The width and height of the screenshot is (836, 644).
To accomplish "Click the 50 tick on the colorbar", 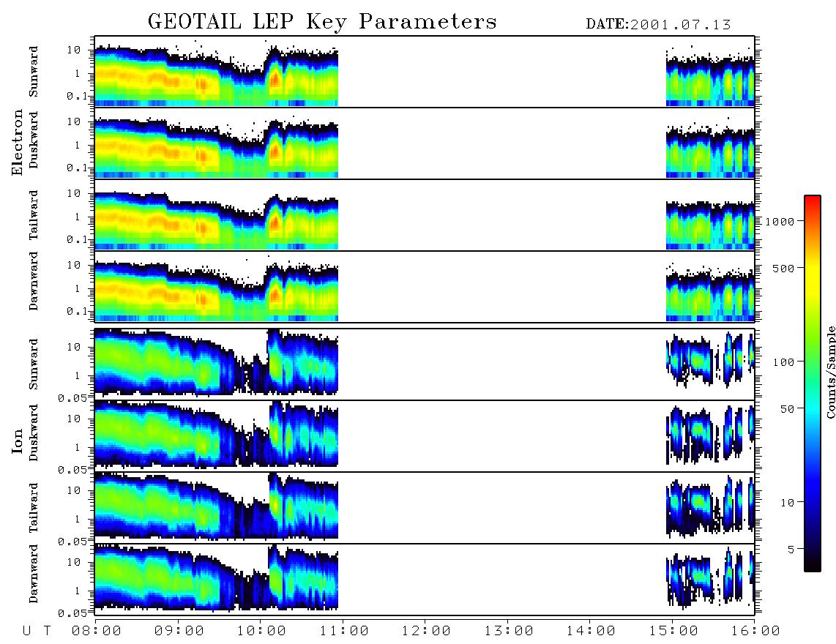I will 787,409.
